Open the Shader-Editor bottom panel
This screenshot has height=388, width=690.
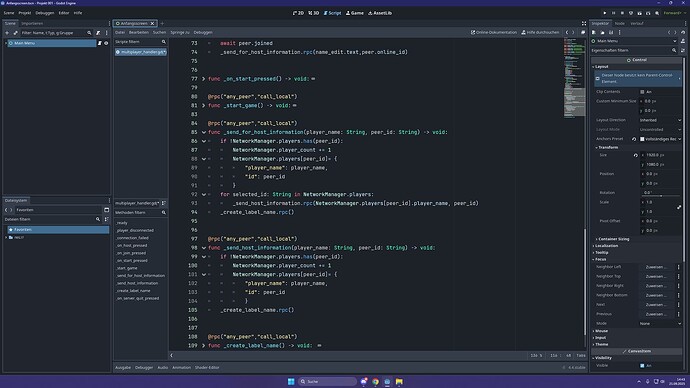point(207,367)
